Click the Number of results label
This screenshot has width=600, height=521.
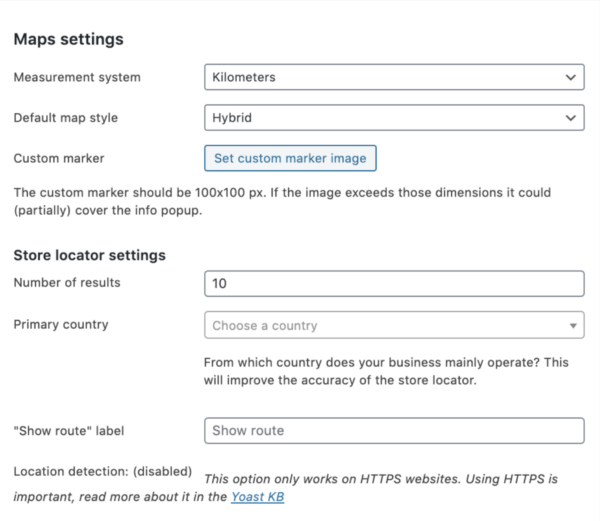tap(67, 282)
